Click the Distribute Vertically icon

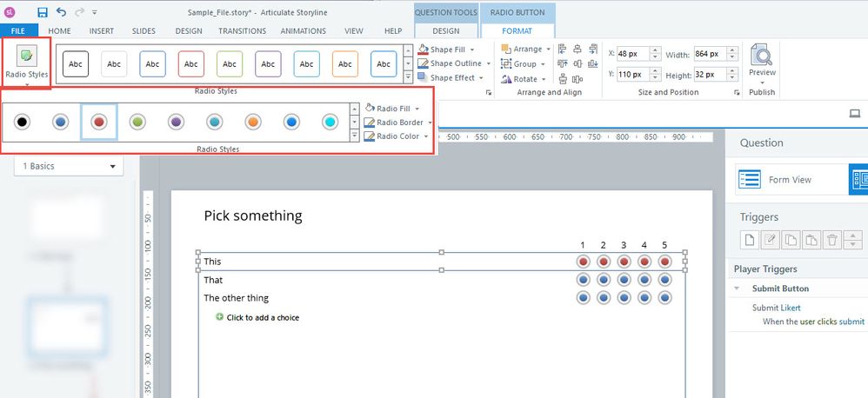(x=563, y=78)
